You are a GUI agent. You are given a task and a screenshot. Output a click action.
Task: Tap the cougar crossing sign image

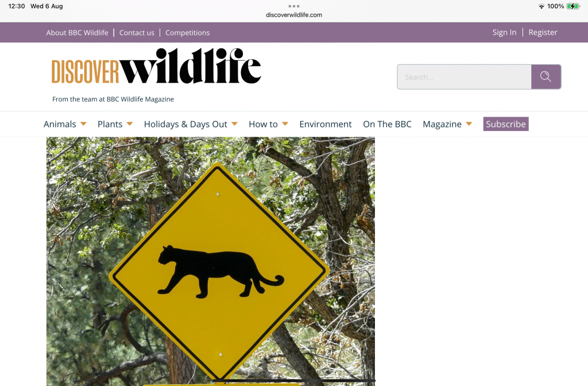[x=210, y=261]
